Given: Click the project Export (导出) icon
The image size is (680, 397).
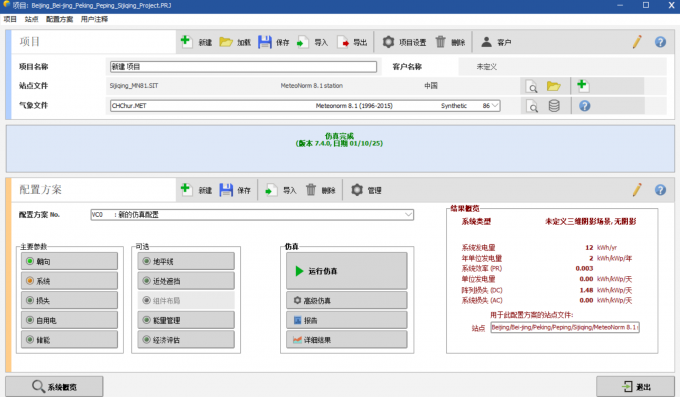Looking at the screenshot, I should [343, 42].
